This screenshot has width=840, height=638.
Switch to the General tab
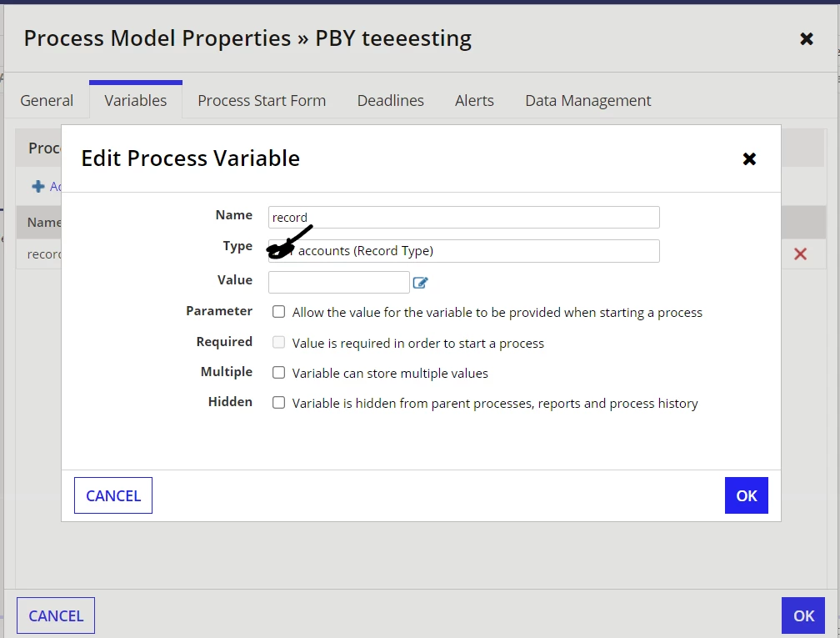[x=47, y=100]
